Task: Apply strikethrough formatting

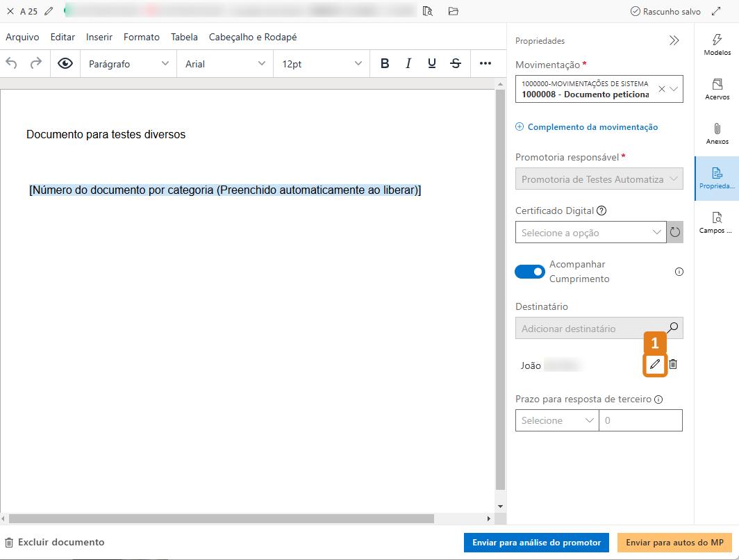Action: 455,63
